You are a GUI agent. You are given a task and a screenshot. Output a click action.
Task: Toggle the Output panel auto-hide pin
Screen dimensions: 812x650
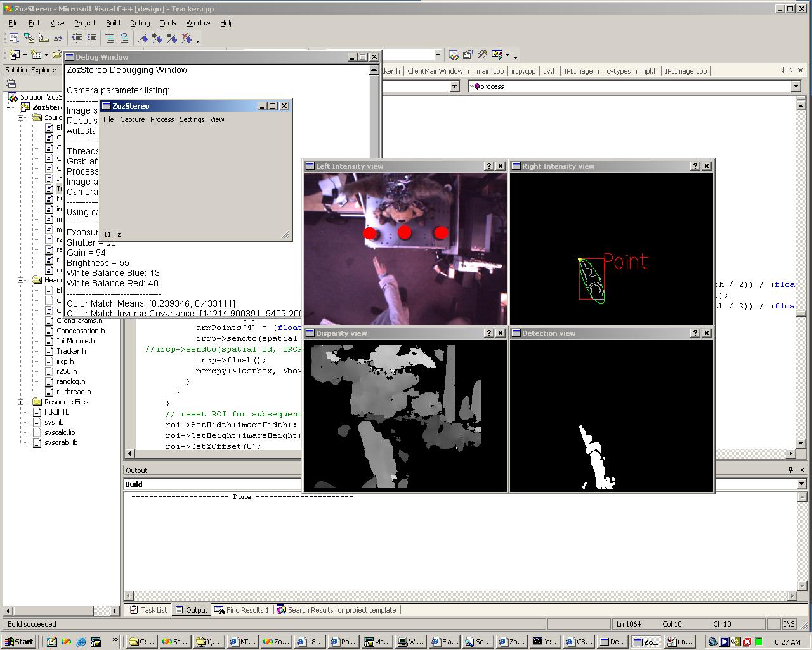pyautogui.click(x=790, y=470)
